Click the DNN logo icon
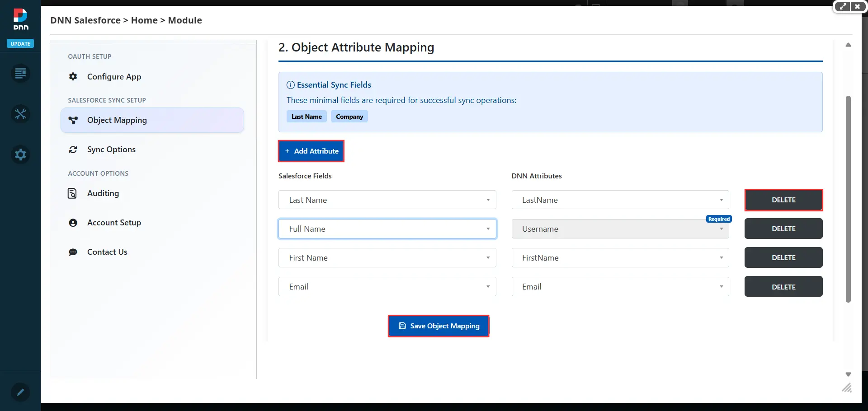The width and height of the screenshot is (868, 411). [x=20, y=19]
